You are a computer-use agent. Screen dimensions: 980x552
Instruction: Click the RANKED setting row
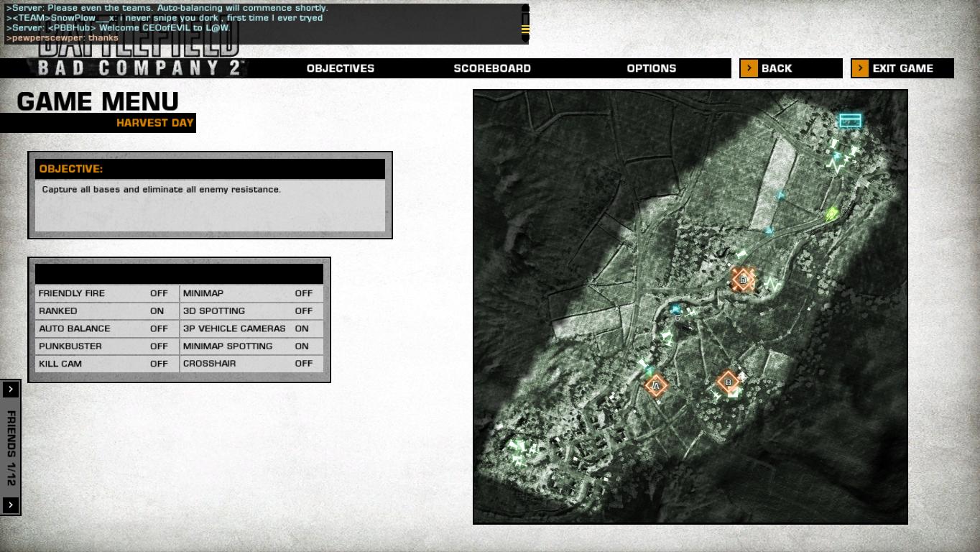tap(106, 310)
